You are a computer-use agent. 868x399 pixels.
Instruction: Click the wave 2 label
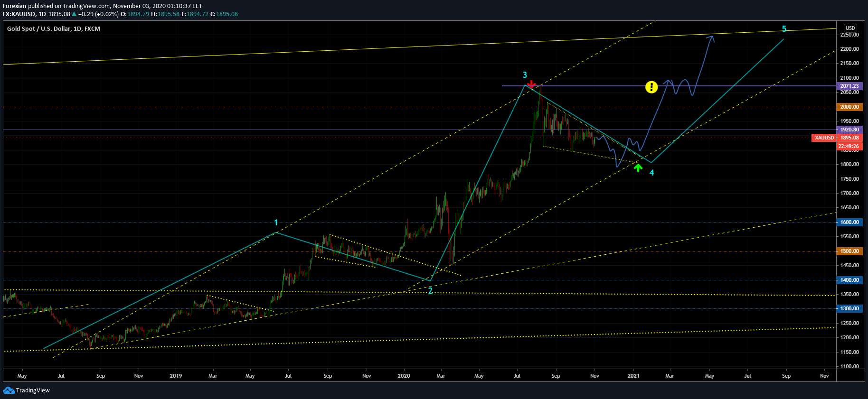(x=430, y=291)
